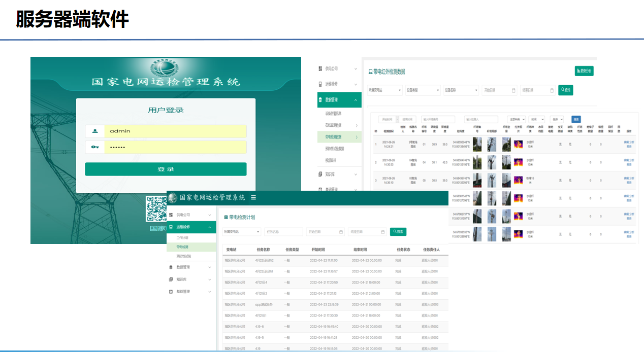Select the 运维检修 sidebar icon

point(320,83)
